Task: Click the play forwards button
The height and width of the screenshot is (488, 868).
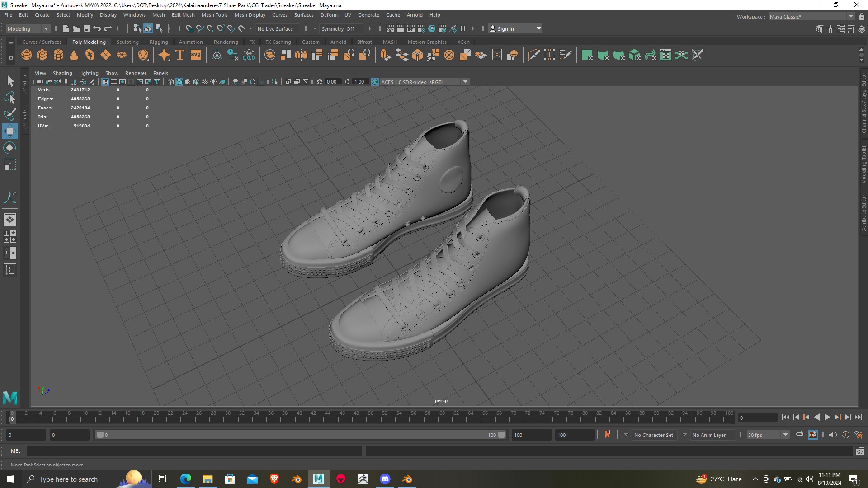Action: [827, 418]
